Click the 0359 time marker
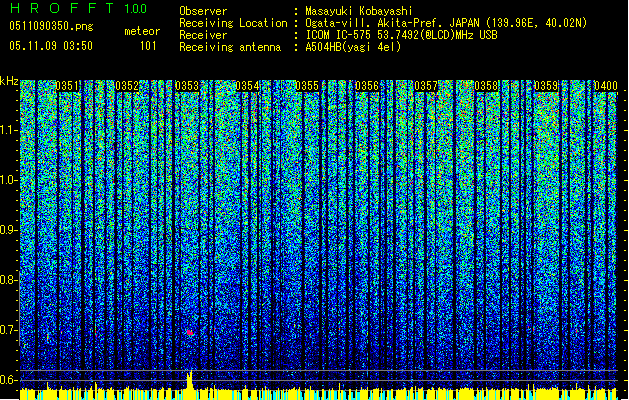 tap(546, 86)
